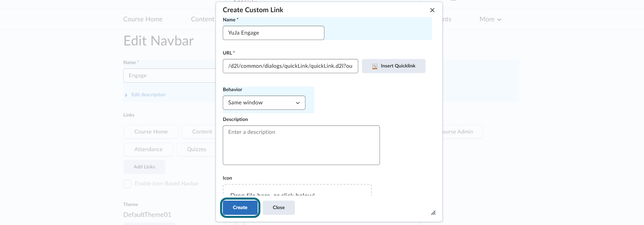Open Content in the top navbar

(x=202, y=19)
